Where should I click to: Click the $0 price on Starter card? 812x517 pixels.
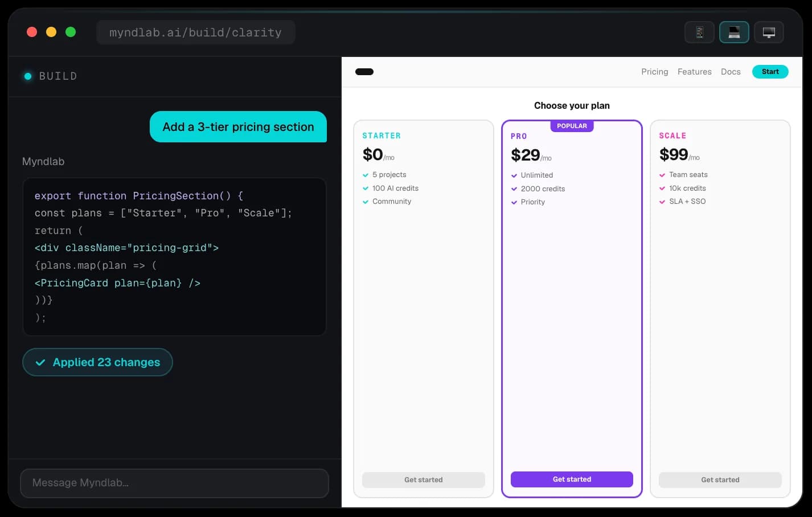(373, 154)
